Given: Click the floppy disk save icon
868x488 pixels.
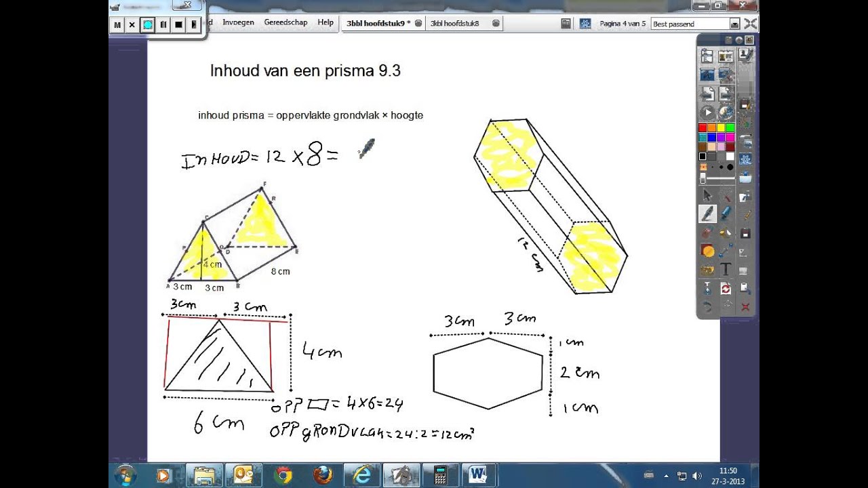Looking at the screenshot, I should click(x=745, y=233).
